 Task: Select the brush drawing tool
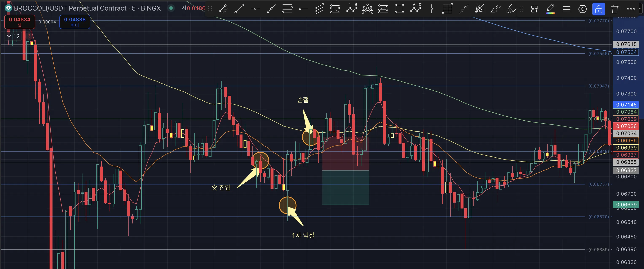(496, 9)
